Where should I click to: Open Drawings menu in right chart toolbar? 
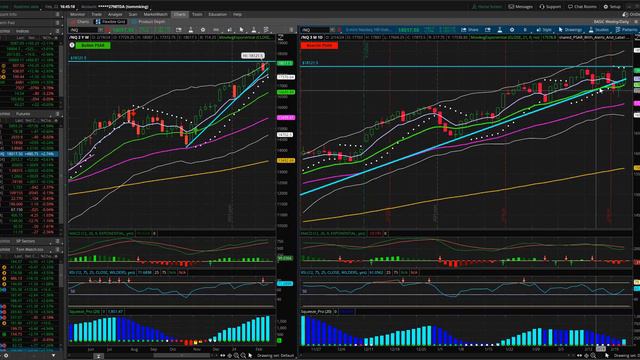click(x=570, y=30)
